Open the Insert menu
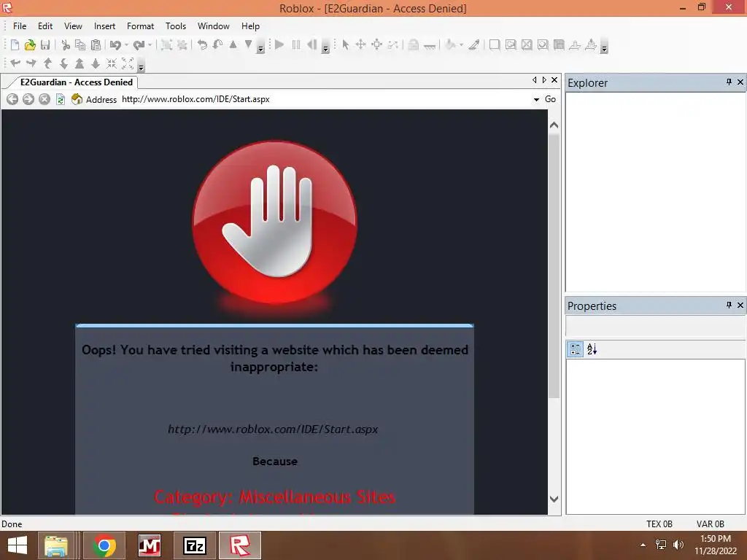The width and height of the screenshot is (747, 560). point(104,26)
